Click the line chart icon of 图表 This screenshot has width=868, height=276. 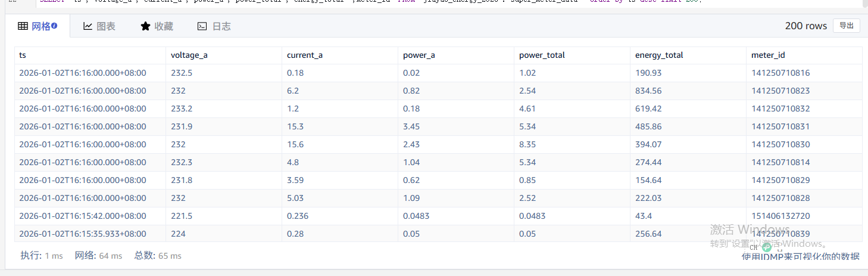[x=88, y=26]
